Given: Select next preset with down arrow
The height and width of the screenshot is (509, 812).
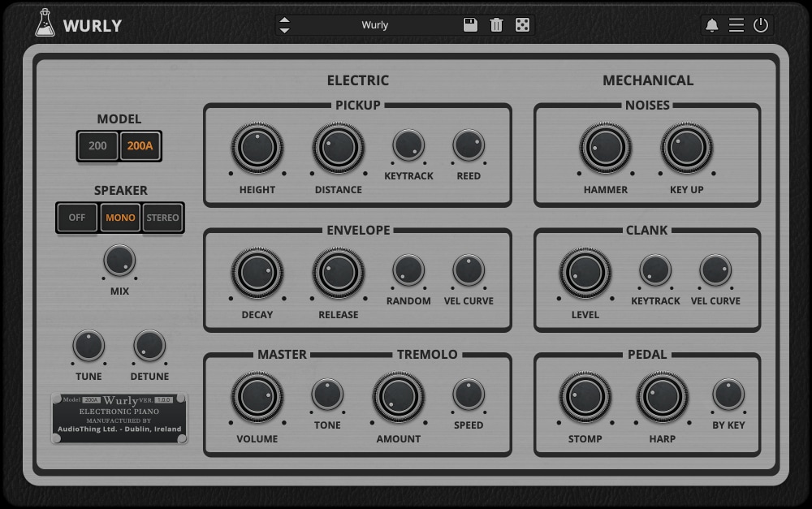Looking at the screenshot, I should tap(284, 31).
